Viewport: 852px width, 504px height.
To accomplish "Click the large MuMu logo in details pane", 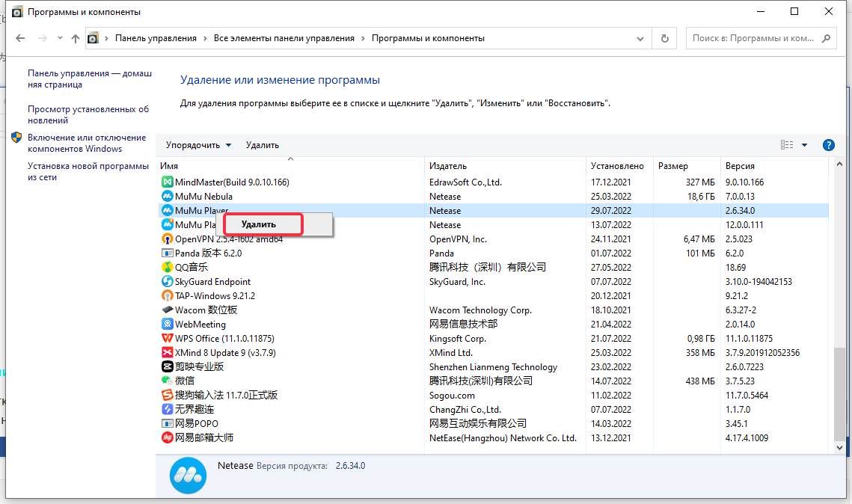I will (x=188, y=476).
